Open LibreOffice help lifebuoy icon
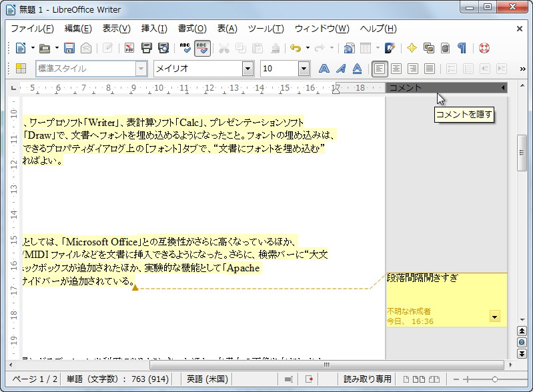Viewport: 533px width, 392px height. [484, 48]
